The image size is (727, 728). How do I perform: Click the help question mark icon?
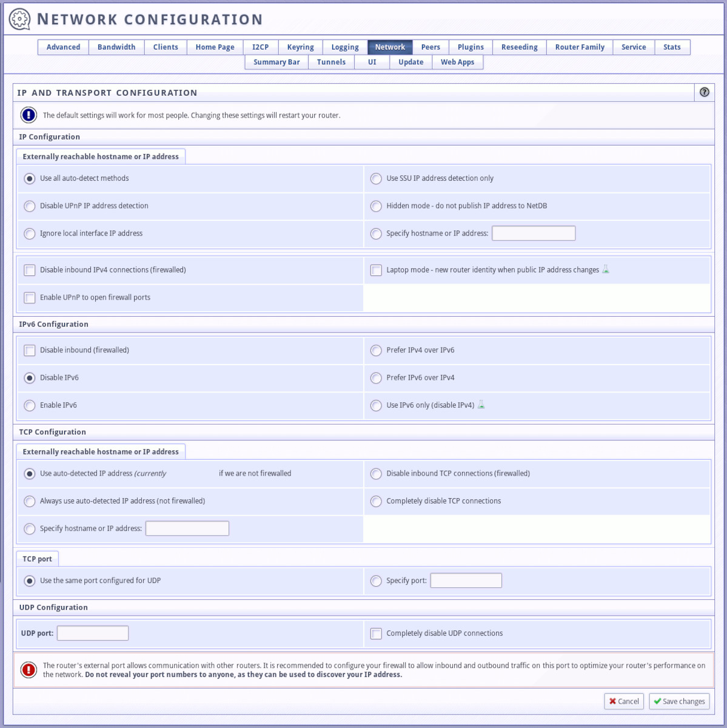(x=704, y=92)
